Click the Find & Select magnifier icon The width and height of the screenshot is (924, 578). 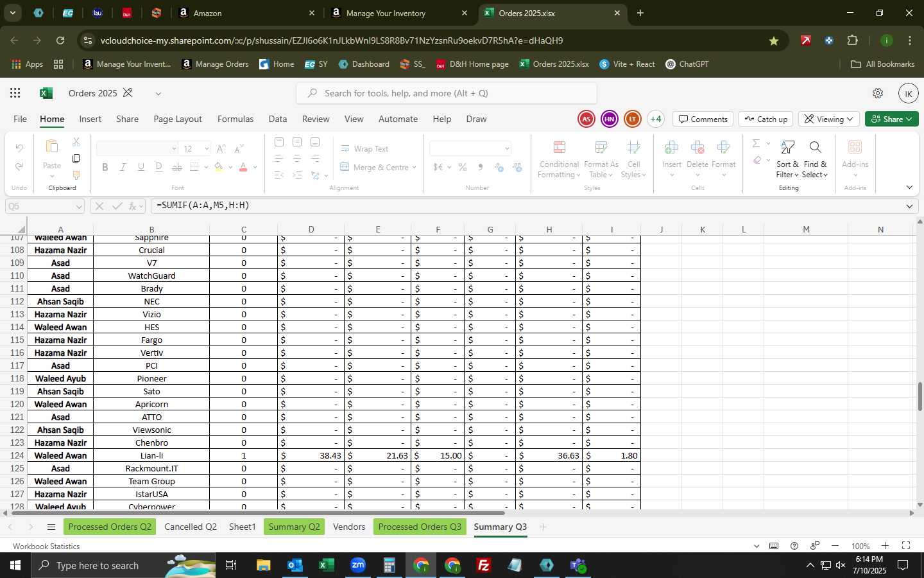pos(815,148)
